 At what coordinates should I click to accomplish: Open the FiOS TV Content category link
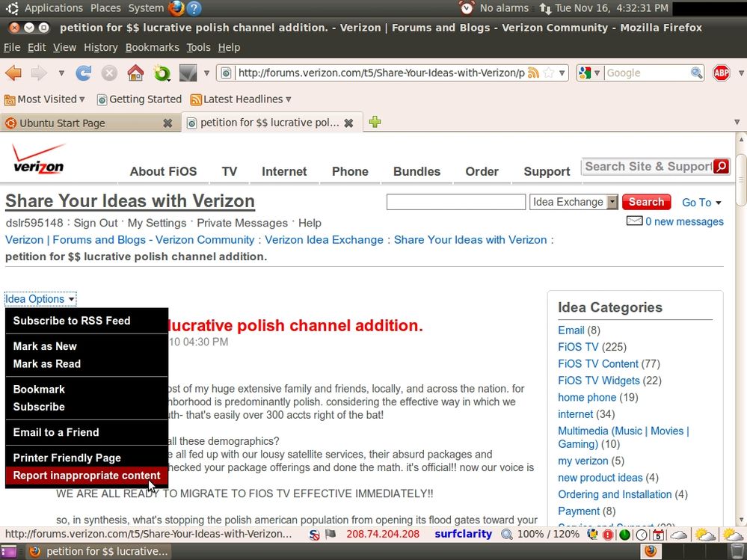point(598,364)
